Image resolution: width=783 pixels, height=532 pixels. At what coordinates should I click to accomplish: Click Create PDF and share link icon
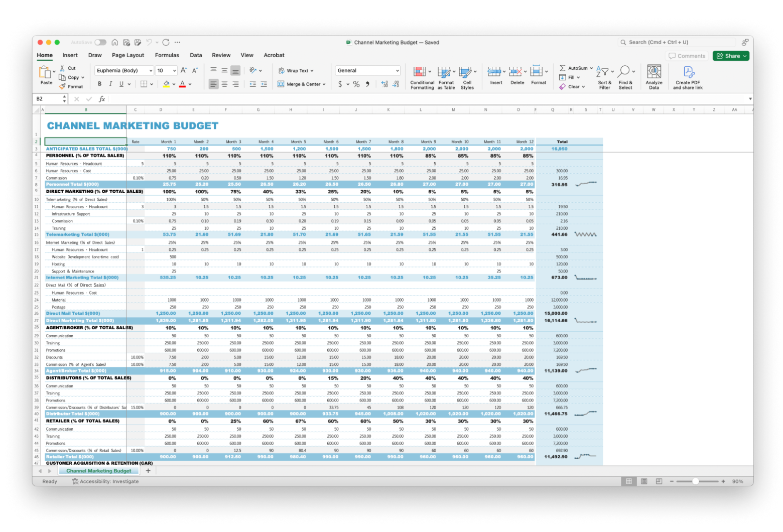688,72
